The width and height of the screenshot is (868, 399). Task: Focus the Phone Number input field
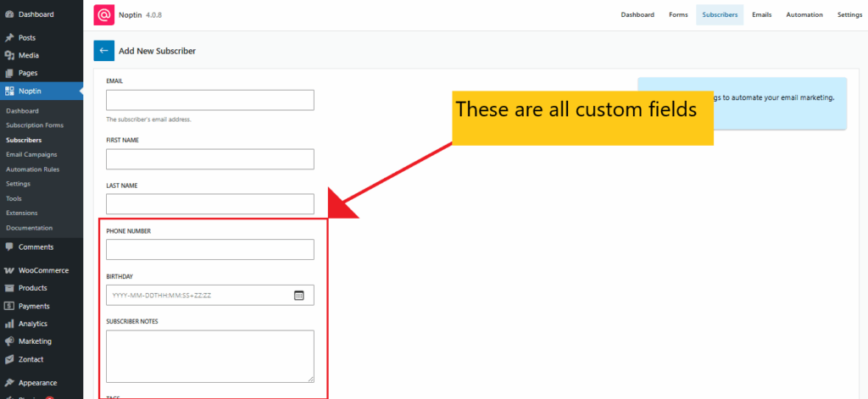coord(210,250)
